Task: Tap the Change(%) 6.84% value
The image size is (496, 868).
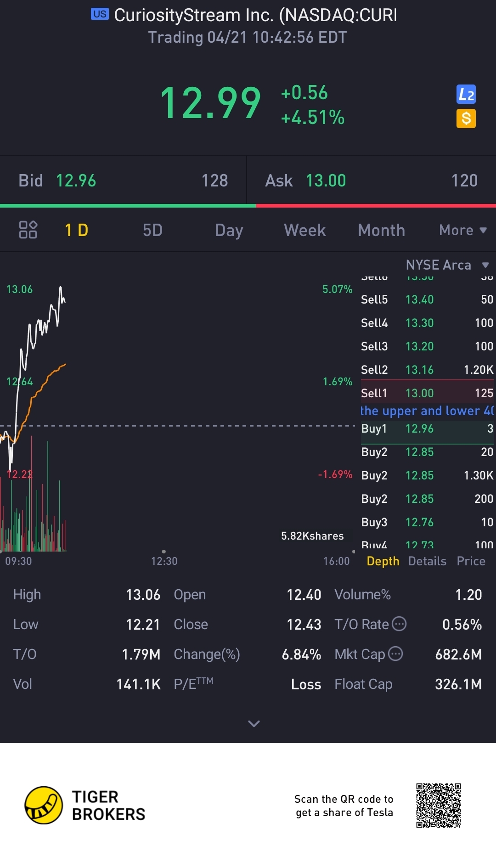Action: [301, 654]
